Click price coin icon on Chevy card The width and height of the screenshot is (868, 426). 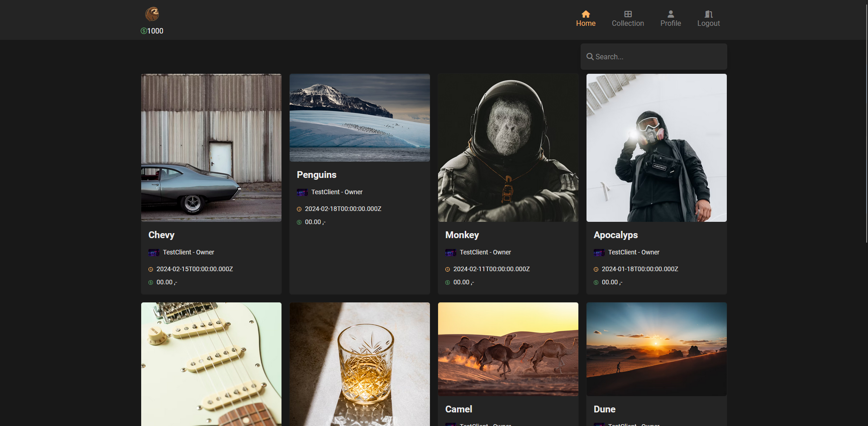tap(151, 282)
